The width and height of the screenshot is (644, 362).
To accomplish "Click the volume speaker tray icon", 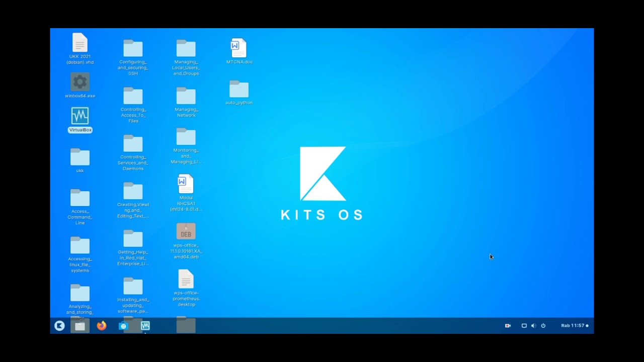I will coord(533,326).
